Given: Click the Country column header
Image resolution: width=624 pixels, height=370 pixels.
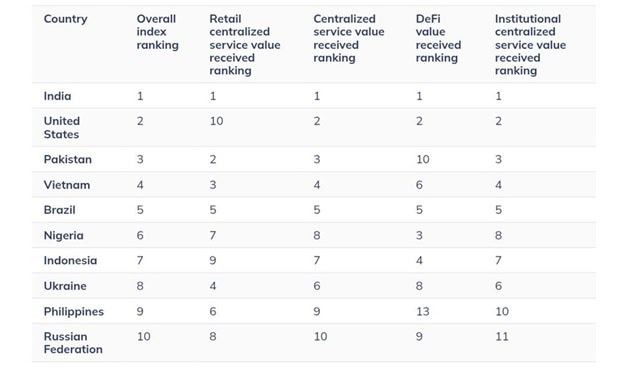Looking at the screenshot, I should (x=65, y=19).
